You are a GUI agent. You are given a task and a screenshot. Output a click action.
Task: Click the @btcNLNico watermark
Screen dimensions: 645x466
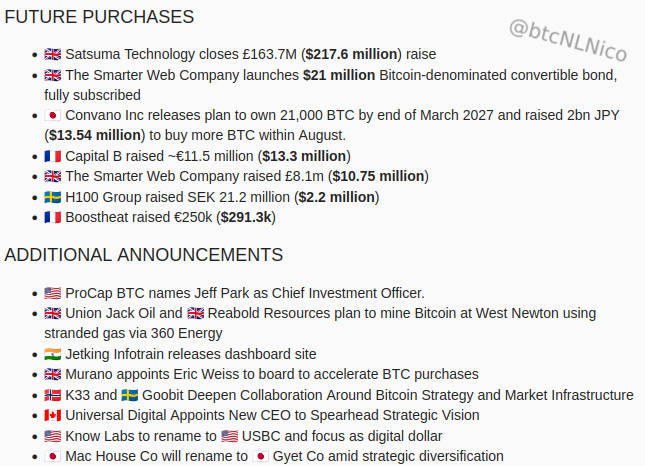pyautogui.click(x=568, y=40)
